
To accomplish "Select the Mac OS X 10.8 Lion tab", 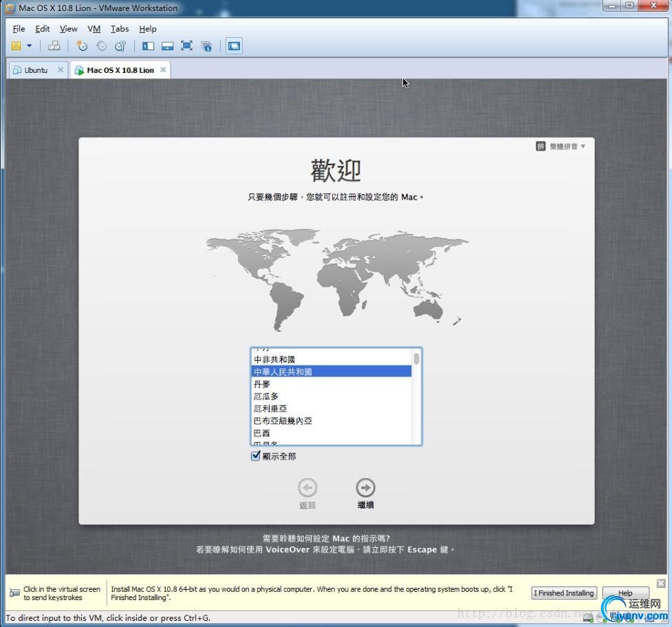I will [120, 70].
